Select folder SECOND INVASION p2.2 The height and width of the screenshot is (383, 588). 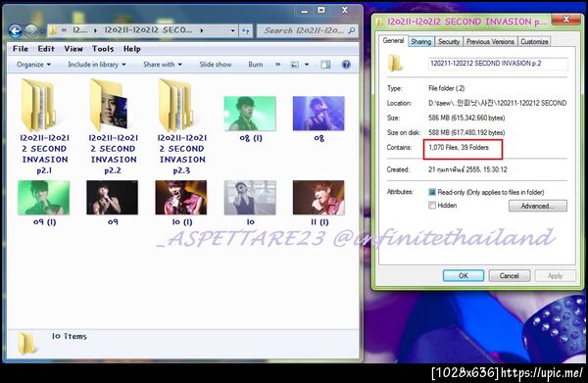click(113, 126)
